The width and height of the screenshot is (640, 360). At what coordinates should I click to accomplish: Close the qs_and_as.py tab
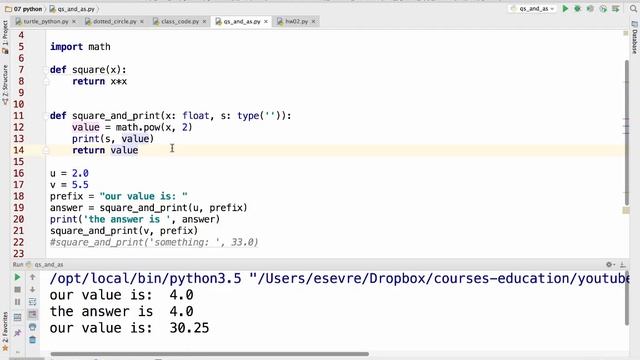tap(266, 21)
